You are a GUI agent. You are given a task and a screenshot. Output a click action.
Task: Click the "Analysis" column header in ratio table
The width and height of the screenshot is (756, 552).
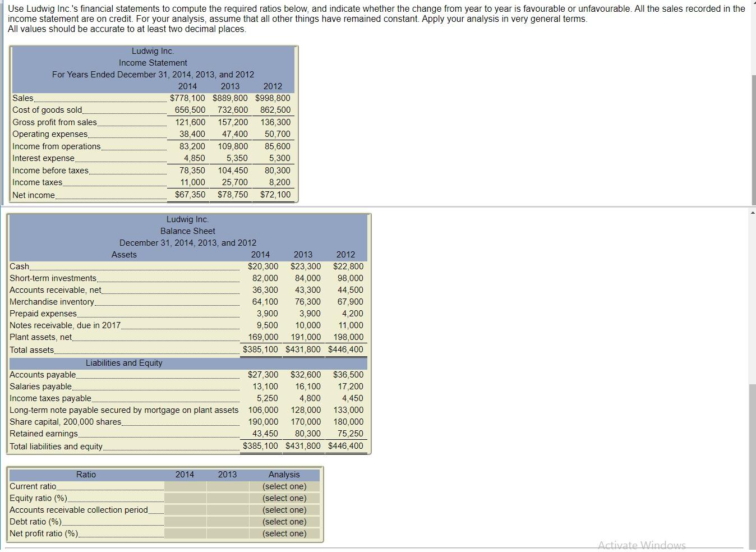click(284, 475)
